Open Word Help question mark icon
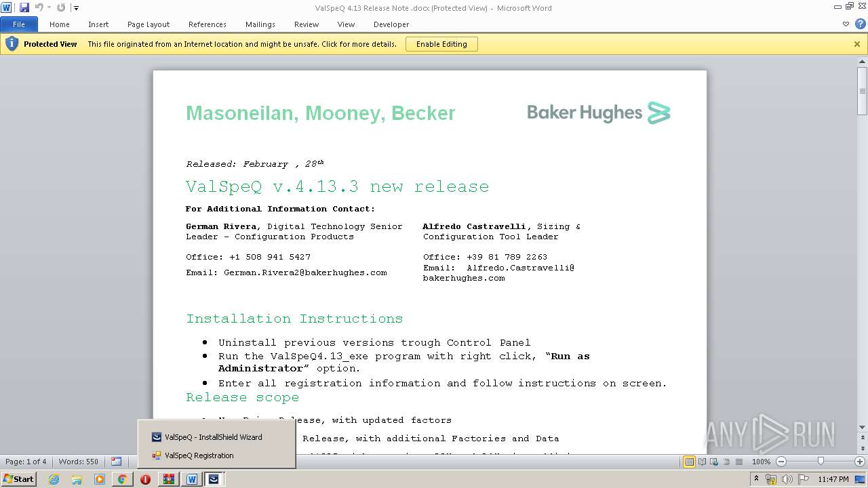The width and height of the screenshot is (868, 488). [x=860, y=24]
